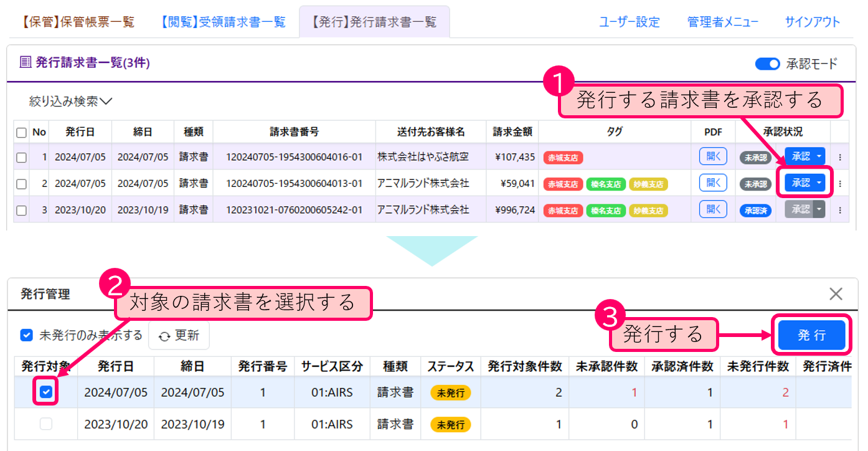Screen dimensions: 868x451
Task: Expand the 絞り込み検索 filter panel
Action: click(70, 101)
